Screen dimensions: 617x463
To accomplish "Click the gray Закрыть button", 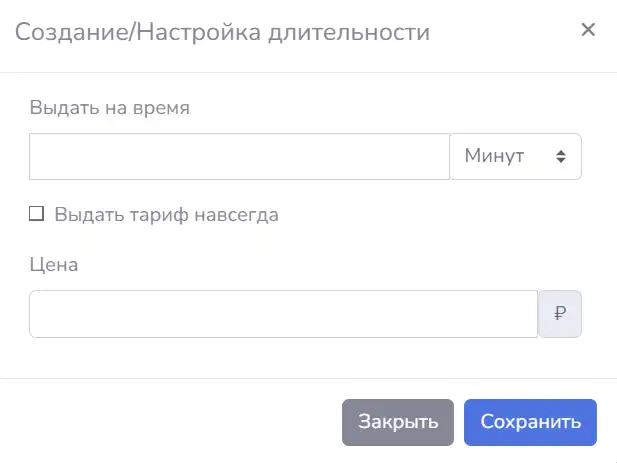I will 398,422.
